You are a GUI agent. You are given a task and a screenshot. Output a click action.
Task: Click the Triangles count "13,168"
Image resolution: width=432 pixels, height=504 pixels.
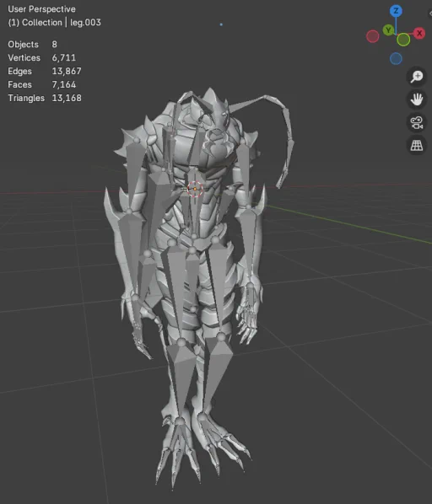point(67,98)
